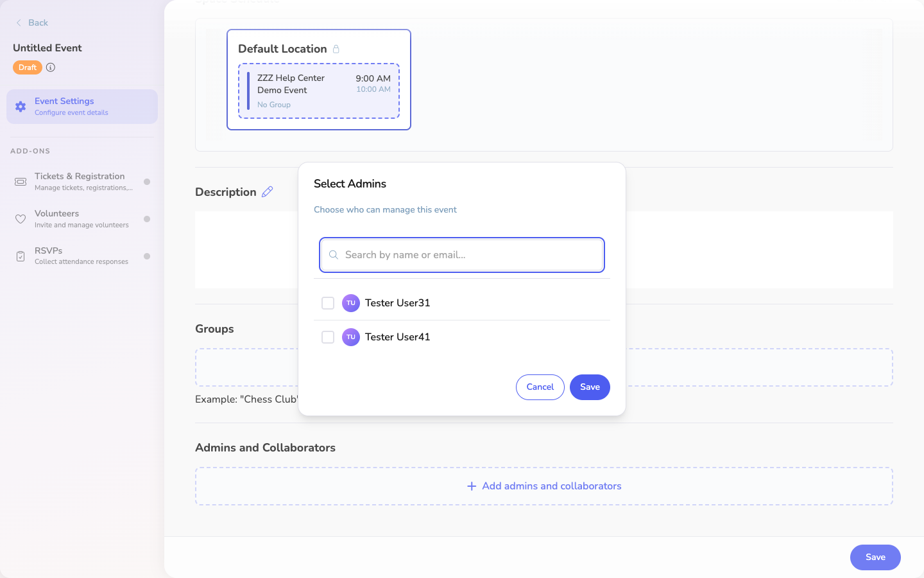Click the Default Location card heading
The image size is (924, 578).
(x=282, y=49)
